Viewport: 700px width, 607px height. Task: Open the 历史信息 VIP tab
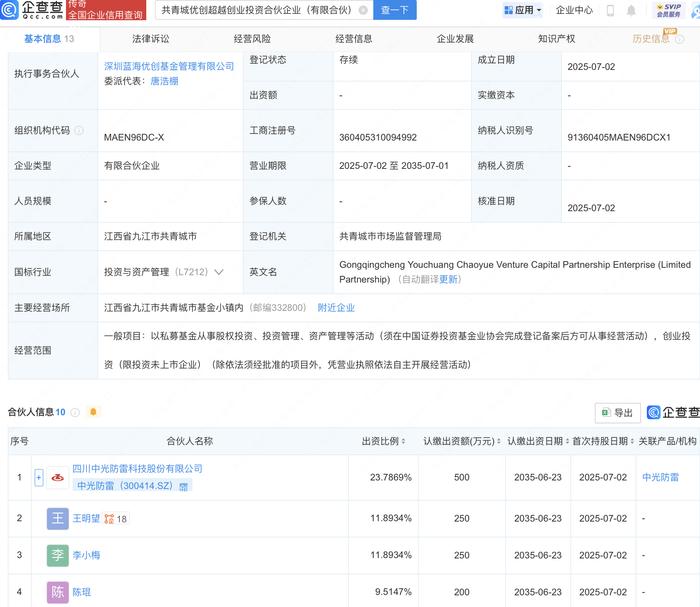point(651,39)
